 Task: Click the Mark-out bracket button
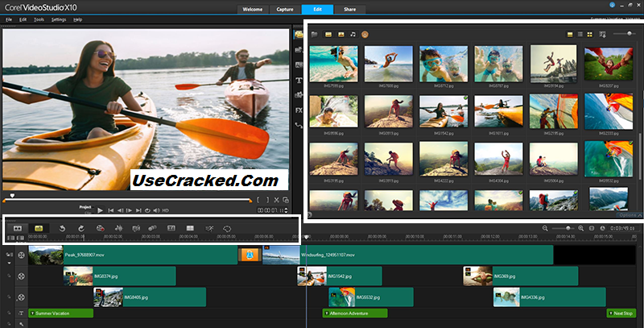[x=267, y=200]
